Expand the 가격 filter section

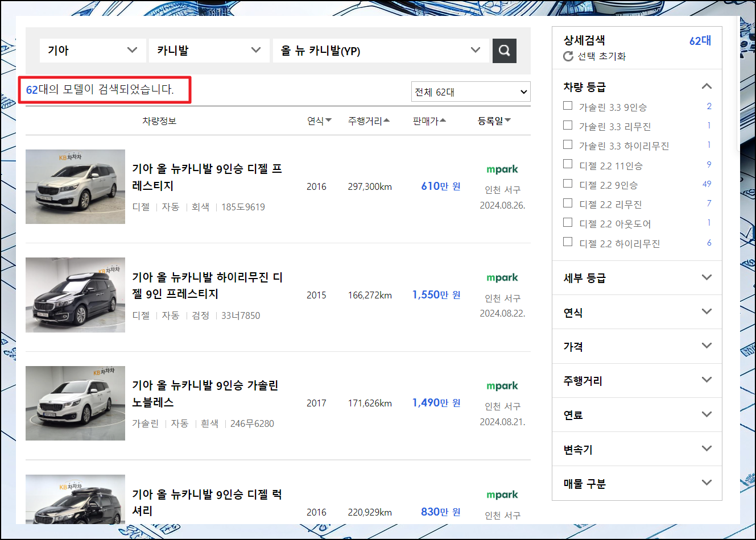[x=707, y=346]
